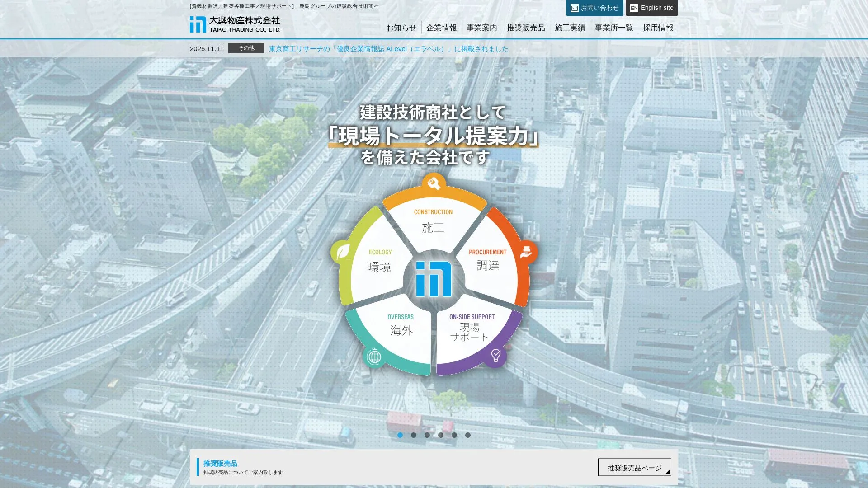The width and height of the screenshot is (868, 488).
Task: Open the 推奨販売品ページ button
Action: click(635, 467)
